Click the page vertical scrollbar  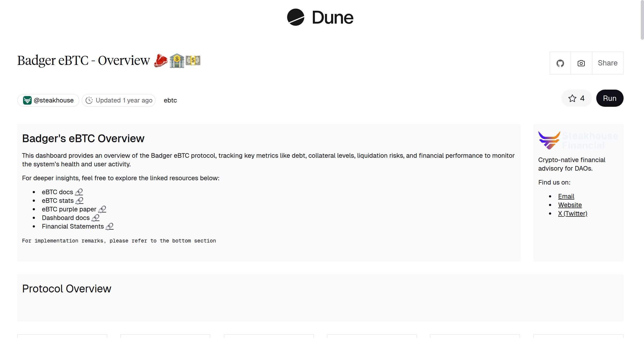point(642,20)
